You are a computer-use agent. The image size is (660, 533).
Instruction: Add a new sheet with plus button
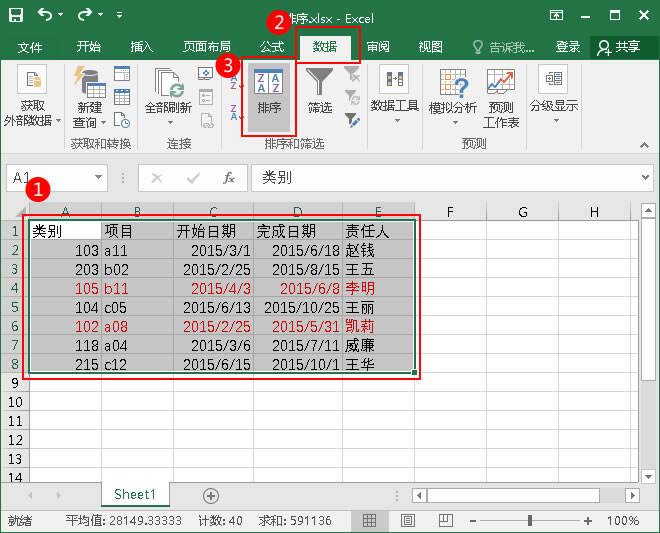coord(210,496)
